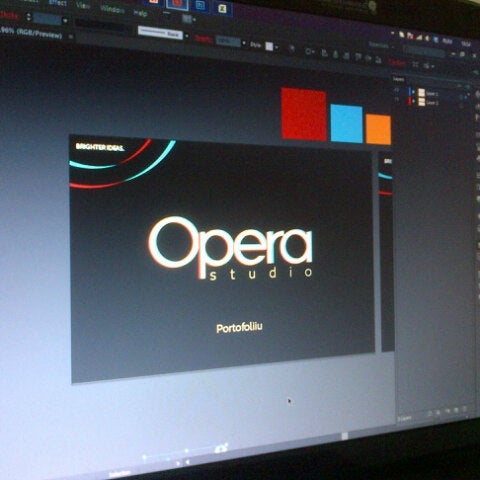Click the red Stroke label

tap(9, 15)
